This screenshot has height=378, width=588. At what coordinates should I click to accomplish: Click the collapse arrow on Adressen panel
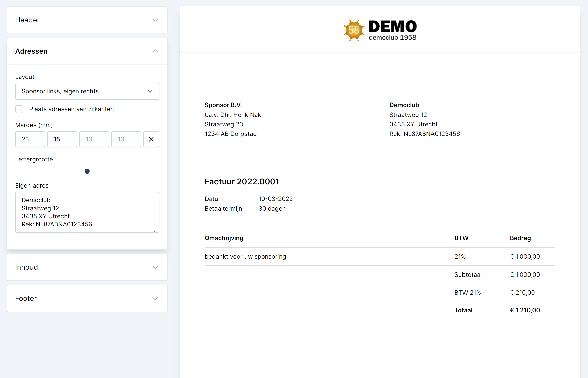click(156, 51)
